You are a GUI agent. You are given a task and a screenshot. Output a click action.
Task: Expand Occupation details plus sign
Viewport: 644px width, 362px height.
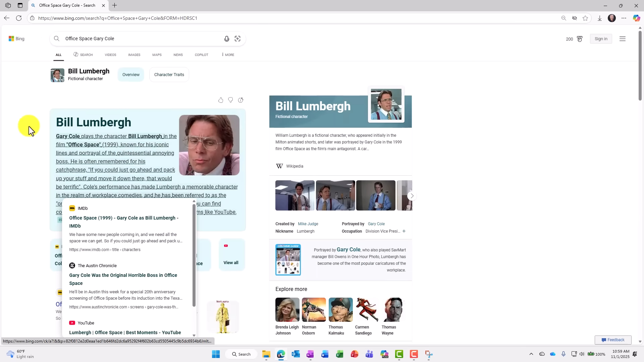[404, 231]
